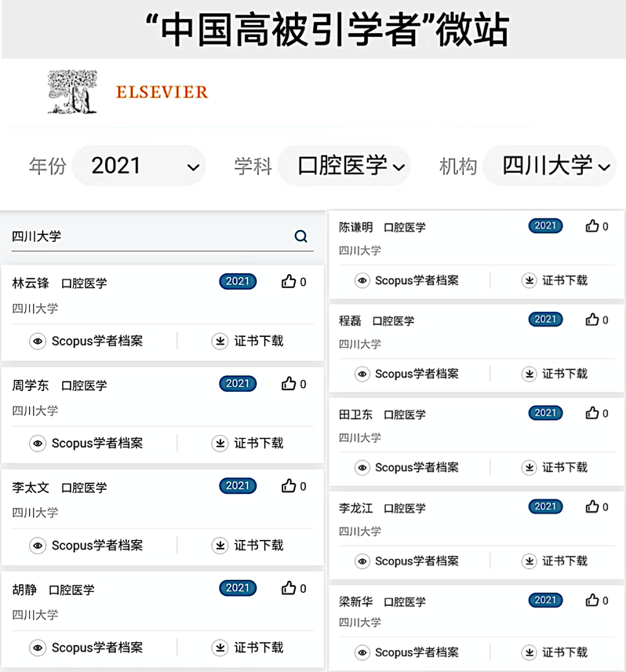Click the 2021 badge for 程磊
Screen dimensions: 626x672
(545, 320)
